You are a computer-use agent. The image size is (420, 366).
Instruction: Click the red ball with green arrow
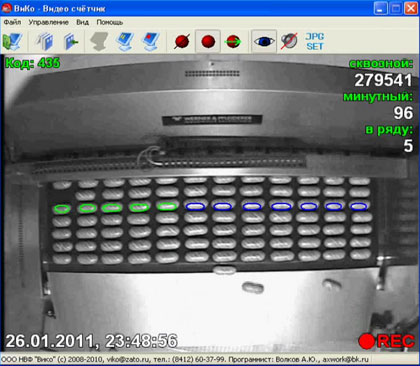point(233,41)
